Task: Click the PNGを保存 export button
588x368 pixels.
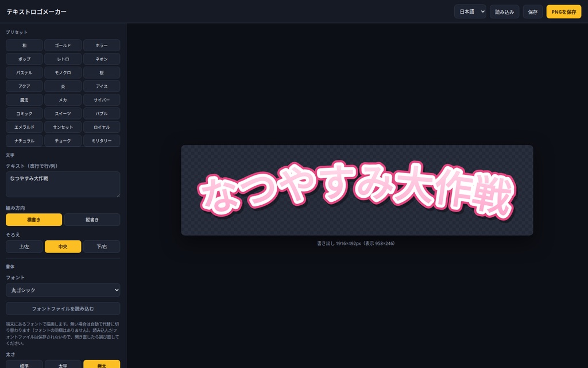Action: (564, 11)
